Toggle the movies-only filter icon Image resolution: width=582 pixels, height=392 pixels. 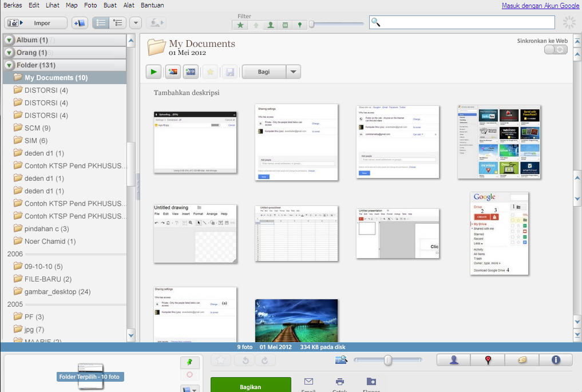tap(285, 25)
